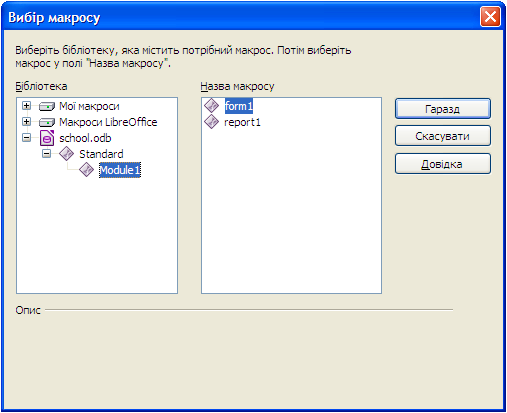Viewport: 507px width, 413px height.
Task: Close the Вибір макросу dialog
Action: tap(490, 17)
